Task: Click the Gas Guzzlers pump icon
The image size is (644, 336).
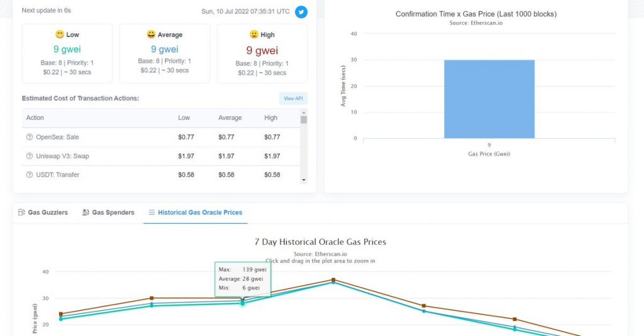Action: (22, 212)
